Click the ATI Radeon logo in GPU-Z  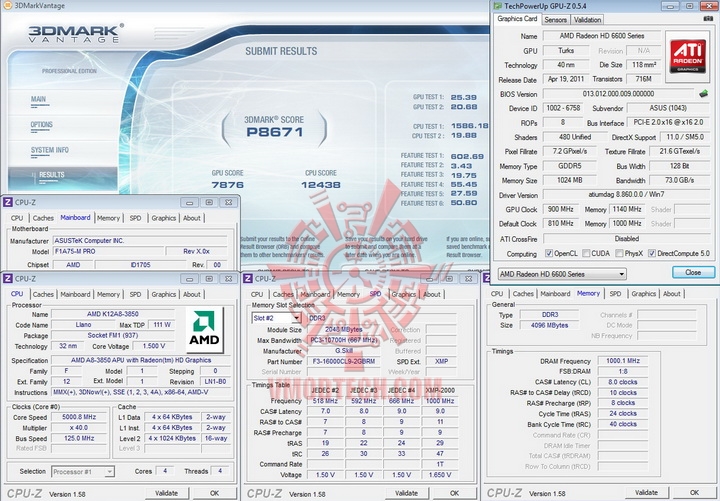tap(687, 56)
